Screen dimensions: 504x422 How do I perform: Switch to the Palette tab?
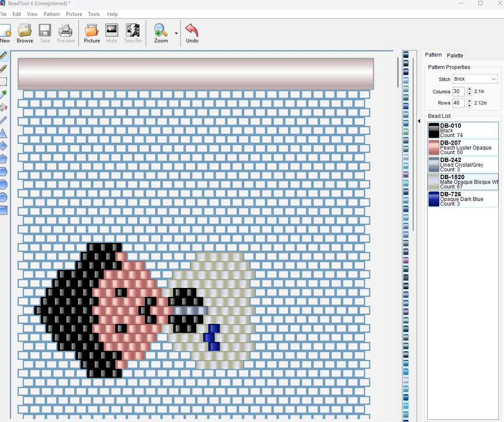pyautogui.click(x=455, y=56)
